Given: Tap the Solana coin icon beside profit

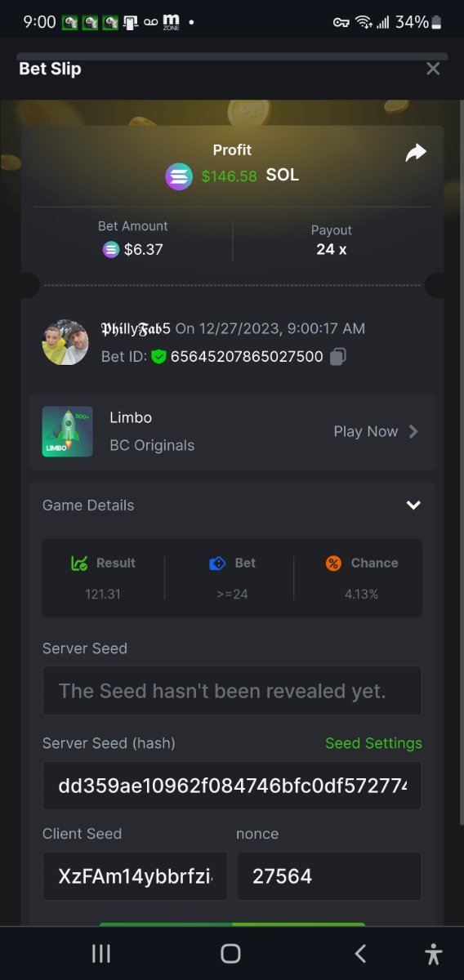Looking at the screenshot, I should point(179,176).
